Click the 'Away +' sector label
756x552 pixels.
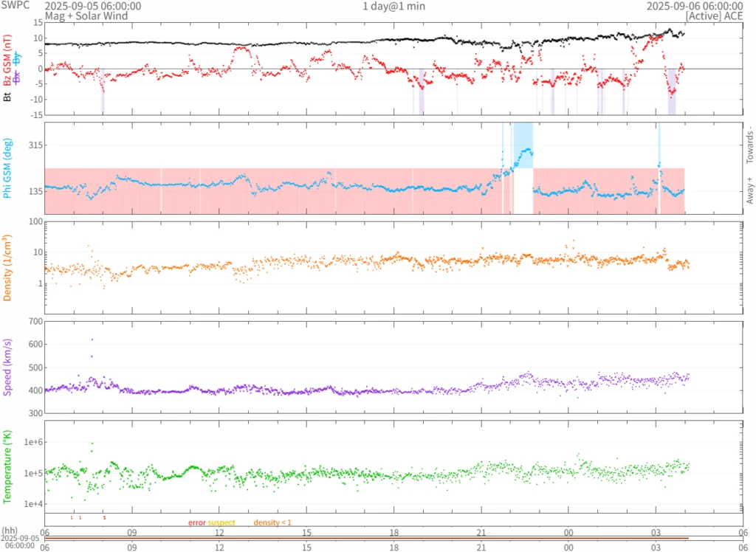point(749,191)
